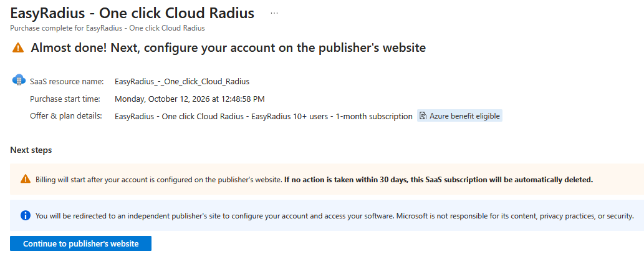Click the Azure benefit eligible badge
The height and width of the screenshot is (269, 644).
[459, 116]
